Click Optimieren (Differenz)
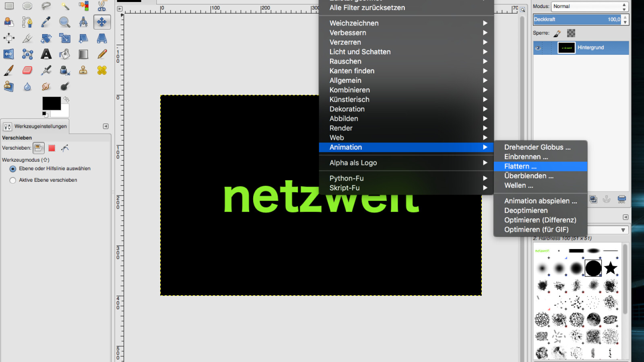 pyautogui.click(x=541, y=220)
